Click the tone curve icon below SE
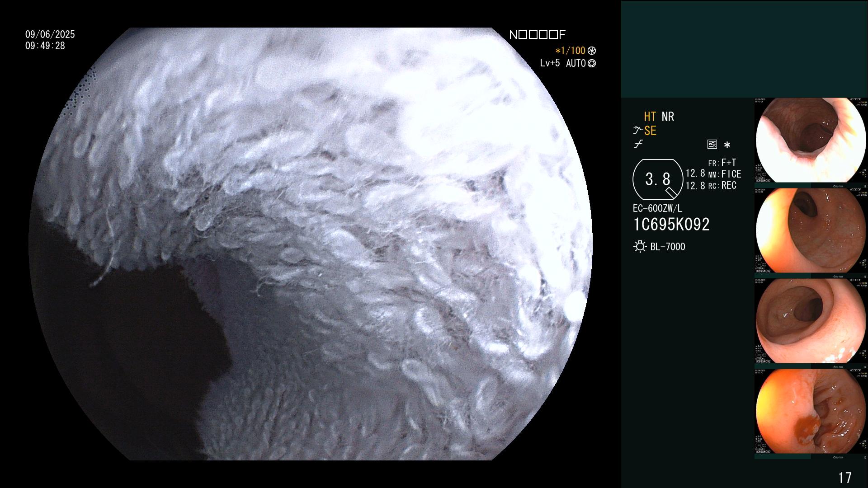The width and height of the screenshot is (868, 488). tap(638, 144)
